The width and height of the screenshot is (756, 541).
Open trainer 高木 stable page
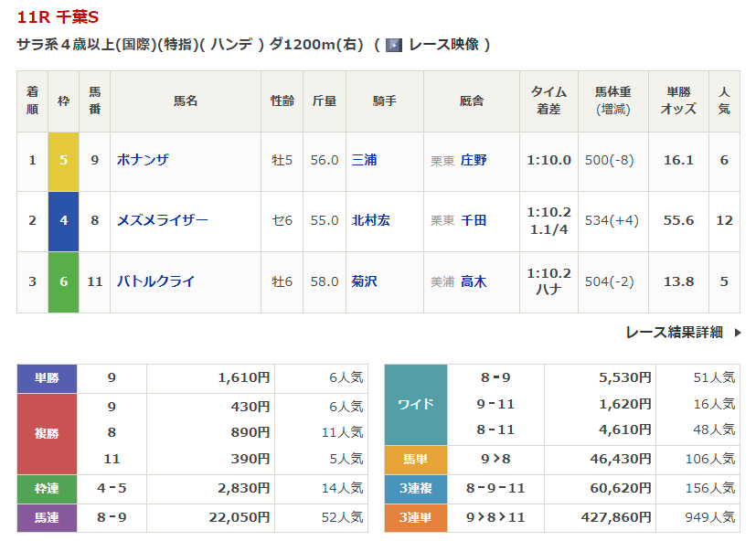[474, 281]
